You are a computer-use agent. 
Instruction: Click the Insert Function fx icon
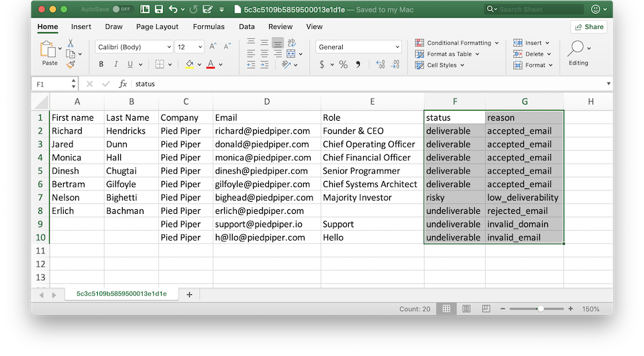click(x=122, y=84)
